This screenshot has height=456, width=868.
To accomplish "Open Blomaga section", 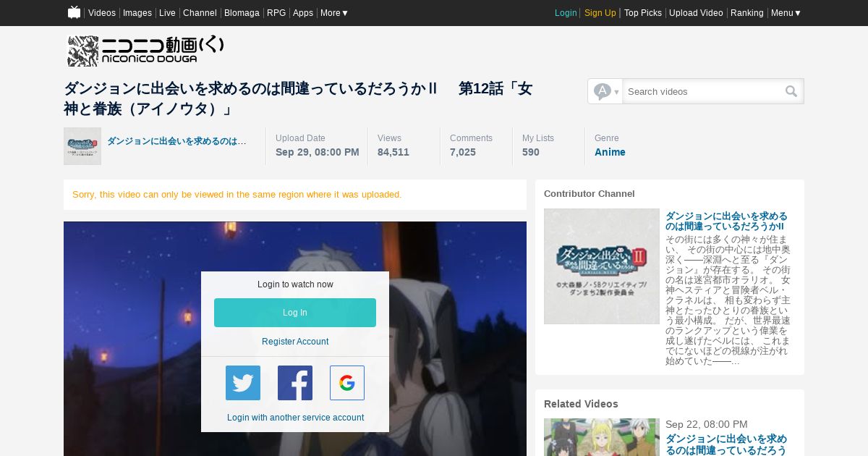I will [x=242, y=13].
